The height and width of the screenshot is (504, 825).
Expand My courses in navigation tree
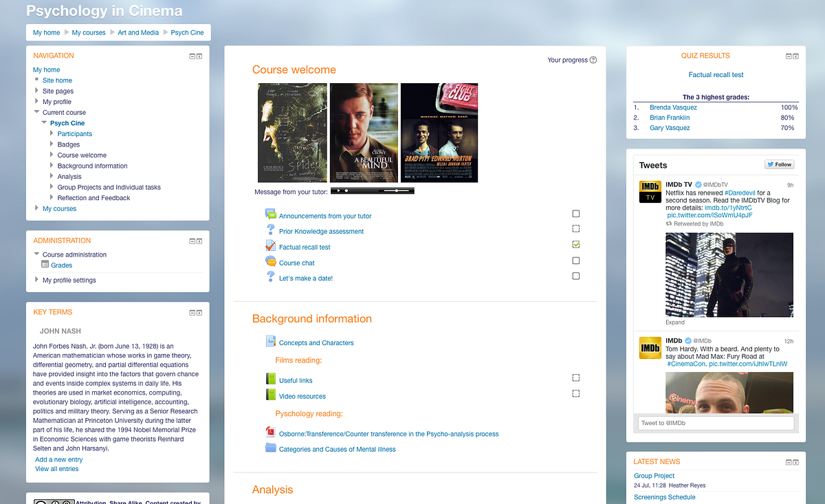point(37,208)
